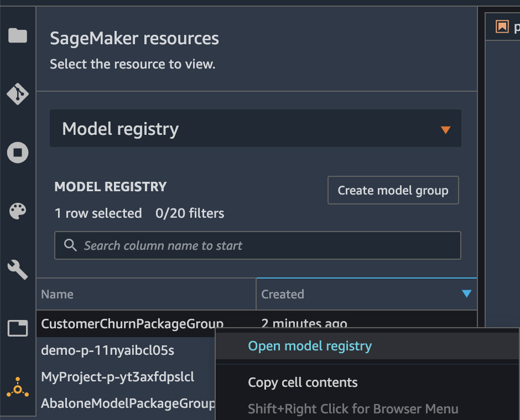The width and height of the screenshot is (520, 420).
Task: Select the MyProject-p-yt3axfdpslcl row
Action: (x=126, y=376)
